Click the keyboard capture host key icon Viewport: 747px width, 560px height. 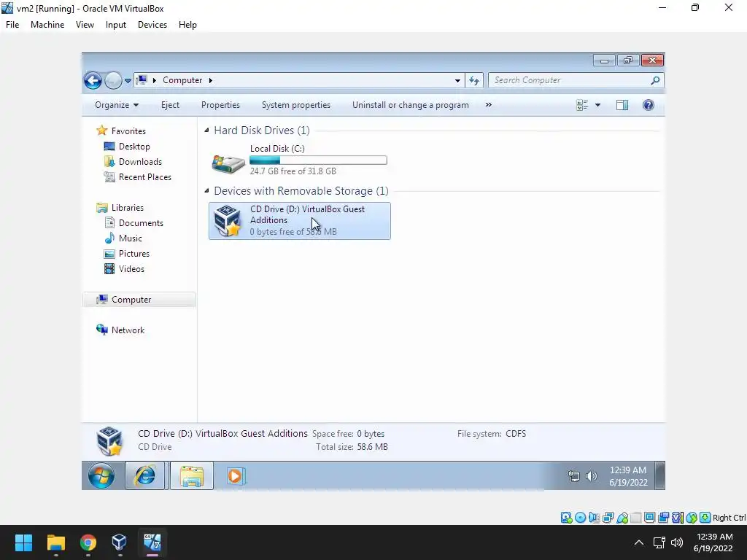point(705,518)
